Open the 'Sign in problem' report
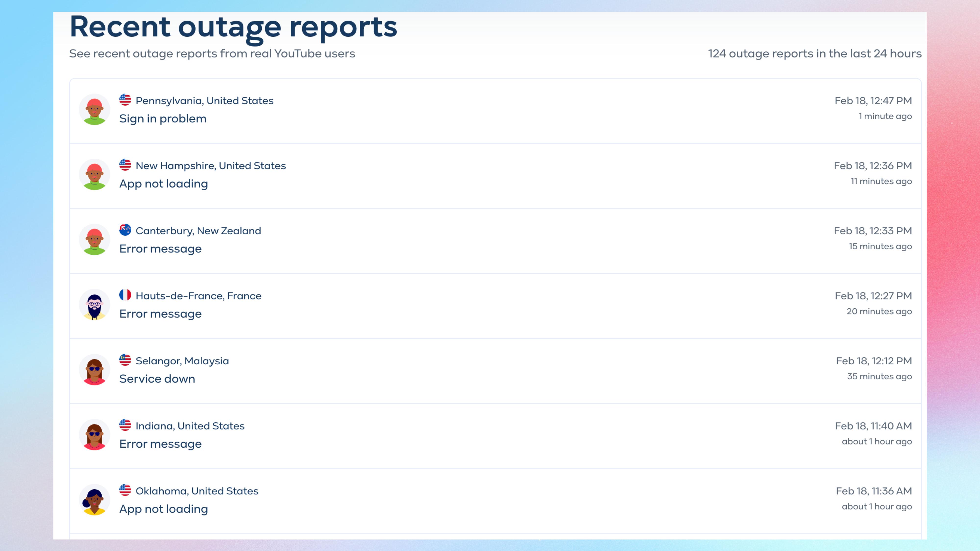This screenshot has height=551, width=980. (163, 119)
